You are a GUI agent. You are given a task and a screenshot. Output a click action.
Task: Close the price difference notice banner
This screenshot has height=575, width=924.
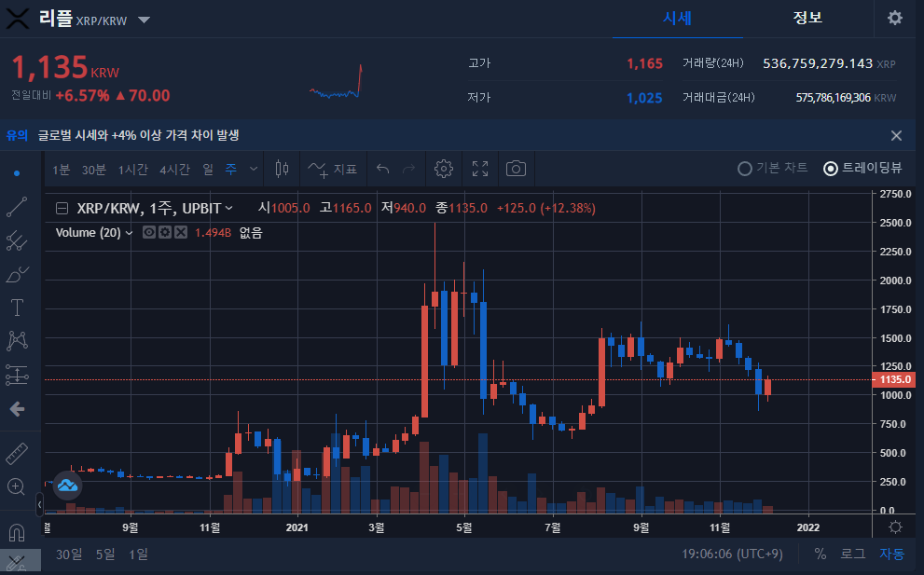pyautogui.click(x=896, y=135)
